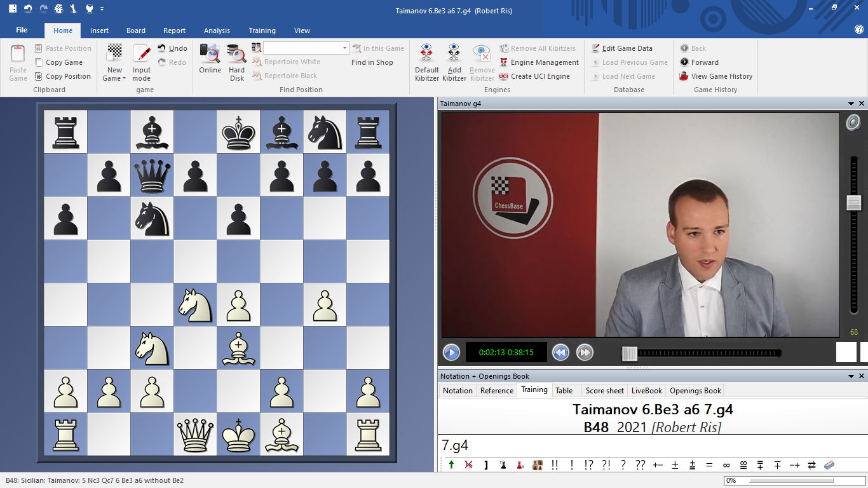This screenshot has width=868, height=488.
Task: Fast-forward the training video
Action: coord(585,352)
